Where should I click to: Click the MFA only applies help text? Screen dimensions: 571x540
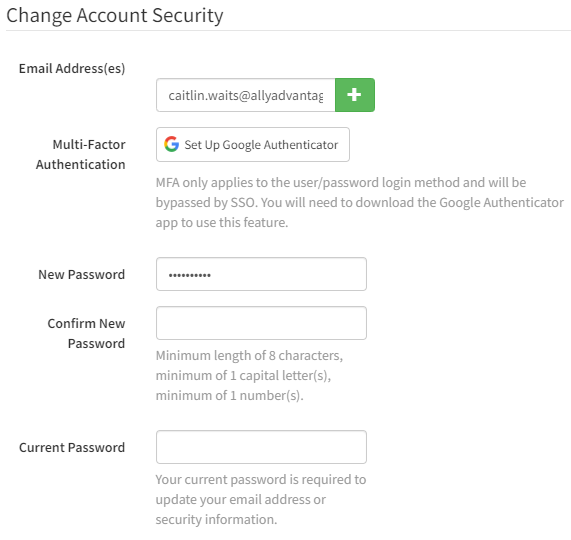click(341, 182)
